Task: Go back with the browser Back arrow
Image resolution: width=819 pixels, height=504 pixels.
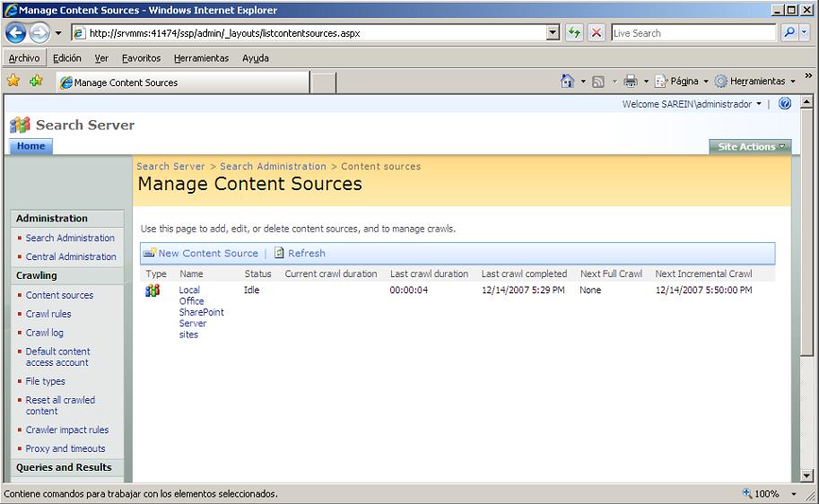Action: (15, 33)
